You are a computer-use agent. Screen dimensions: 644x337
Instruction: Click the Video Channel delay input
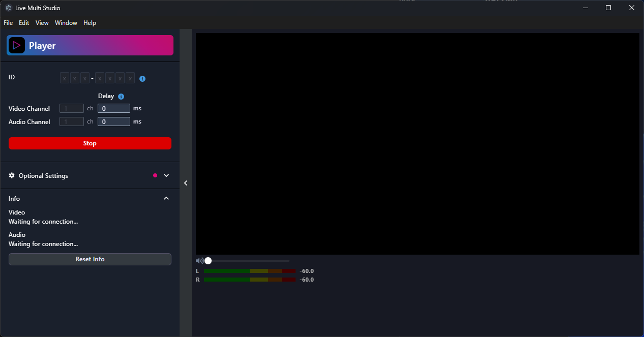114,108
